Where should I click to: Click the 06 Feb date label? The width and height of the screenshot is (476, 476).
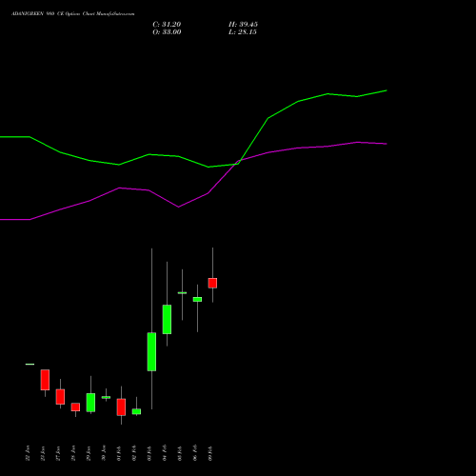pos(195,453)
